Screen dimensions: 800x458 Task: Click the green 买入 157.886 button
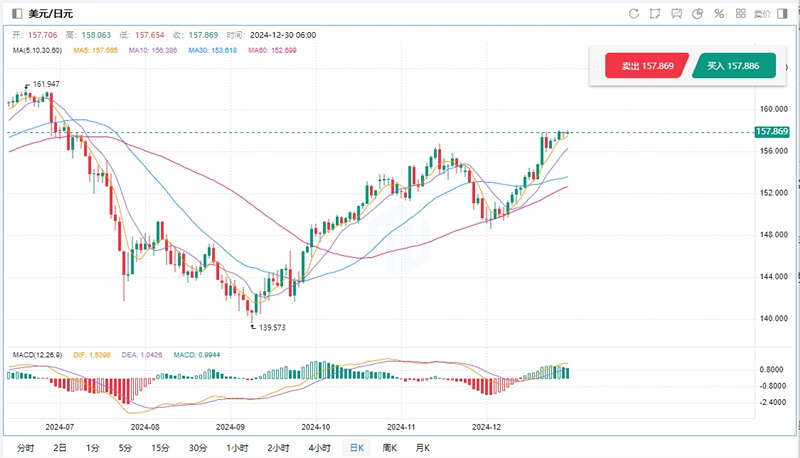(733, 66)
